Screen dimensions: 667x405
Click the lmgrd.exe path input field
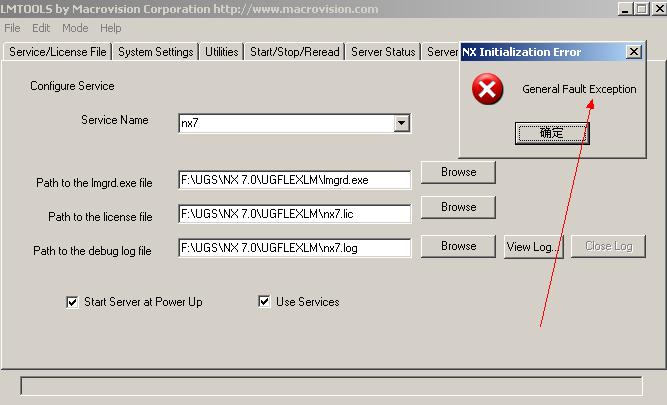point(295,180)
